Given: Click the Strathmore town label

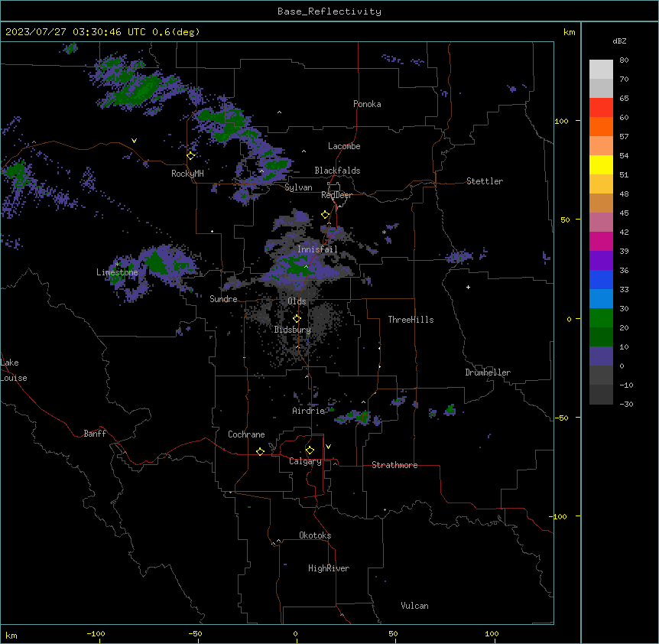Looking at the screenshot, I should pos(394,465).
